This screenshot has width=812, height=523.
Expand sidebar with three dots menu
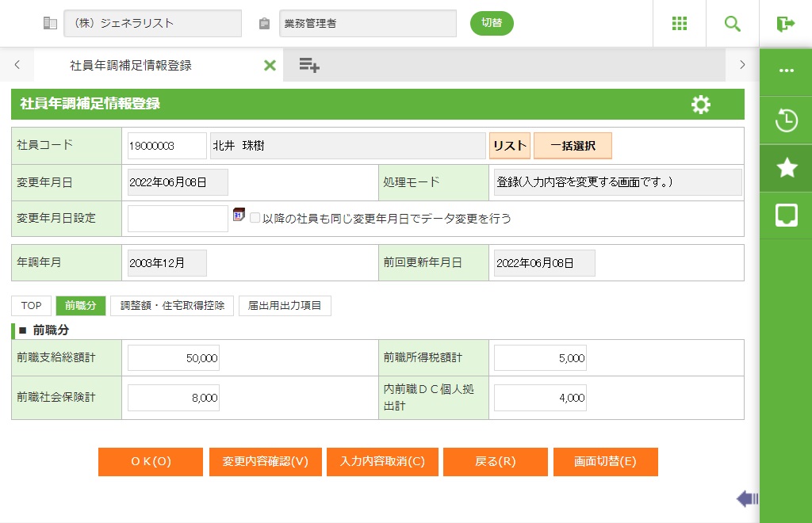point(786,71)
